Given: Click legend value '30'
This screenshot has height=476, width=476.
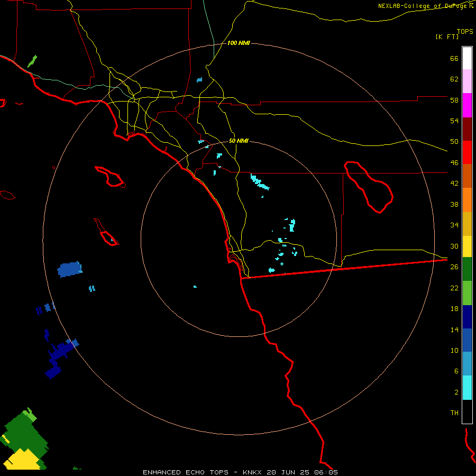Looking at the screenshot, I should tap(454, 246).
